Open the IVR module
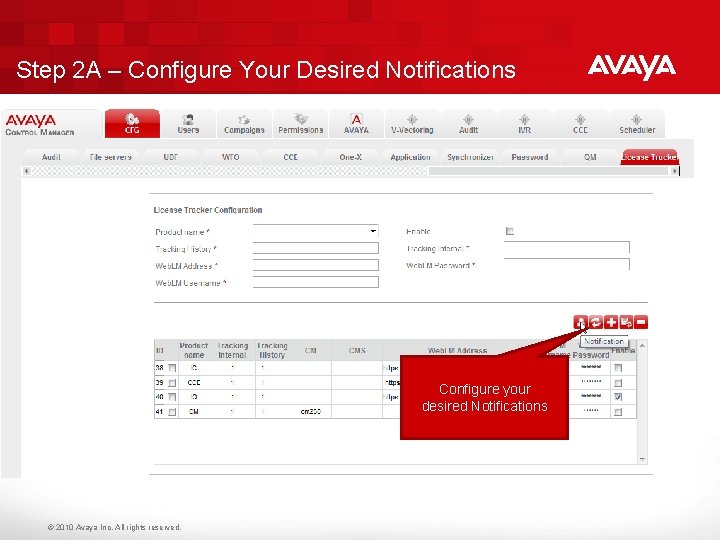This screenshot has width=720, height=540. coord(524,124)
